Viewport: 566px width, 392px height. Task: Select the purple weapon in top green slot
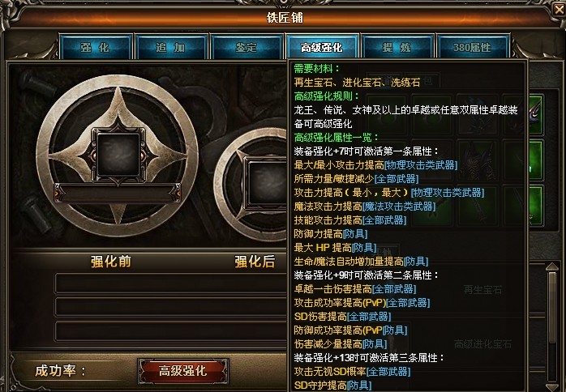535,115
